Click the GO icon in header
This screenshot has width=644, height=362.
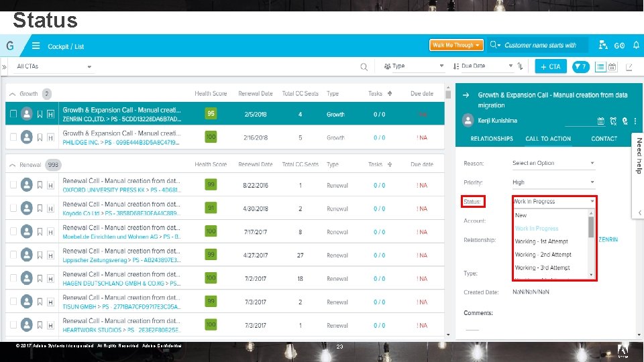(619, 46)
